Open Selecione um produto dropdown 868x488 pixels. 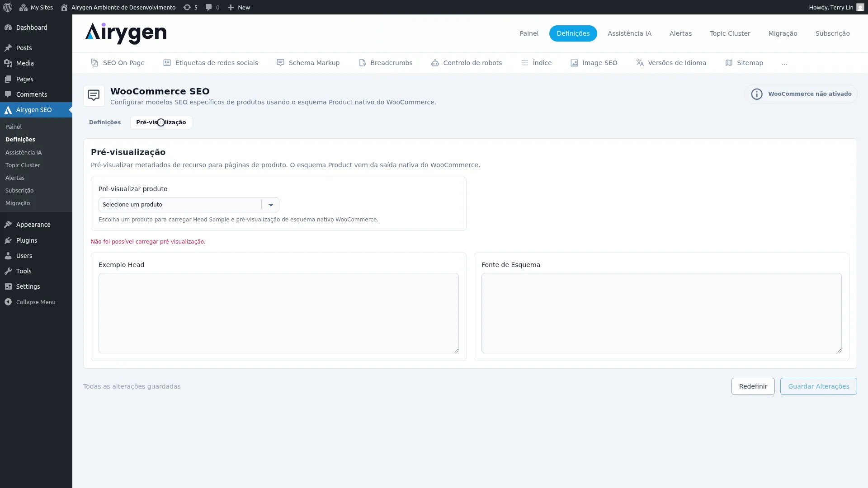click(x=189, y=205)
